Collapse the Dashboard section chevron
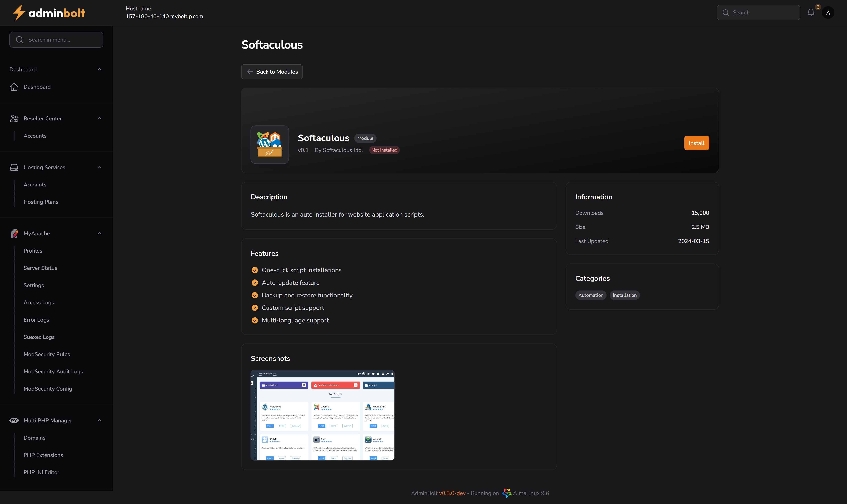The width and height of the screenshot is (847, 504). (x=99, y=70)
